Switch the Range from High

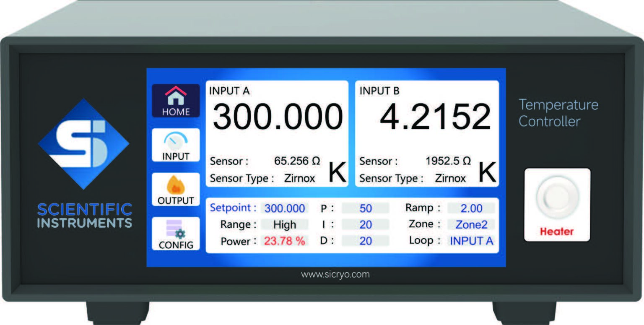tap(285, 225)
